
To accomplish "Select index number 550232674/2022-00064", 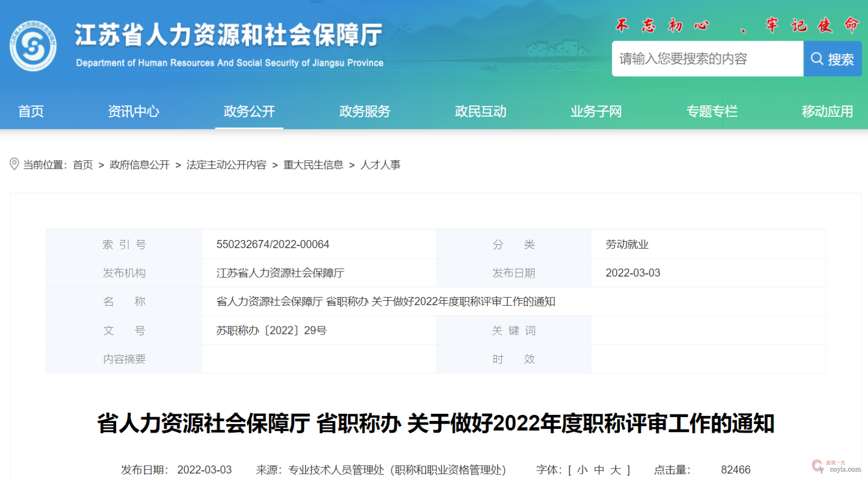I will [273, 244].
